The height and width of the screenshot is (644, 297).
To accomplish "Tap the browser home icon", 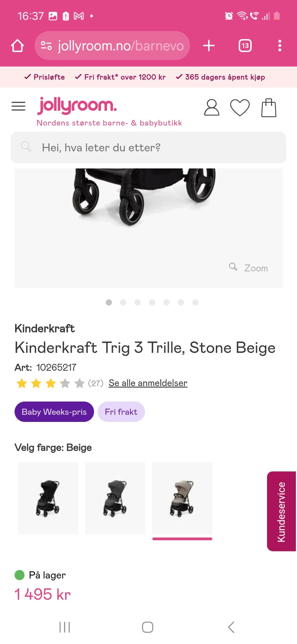I will (17, 46).
